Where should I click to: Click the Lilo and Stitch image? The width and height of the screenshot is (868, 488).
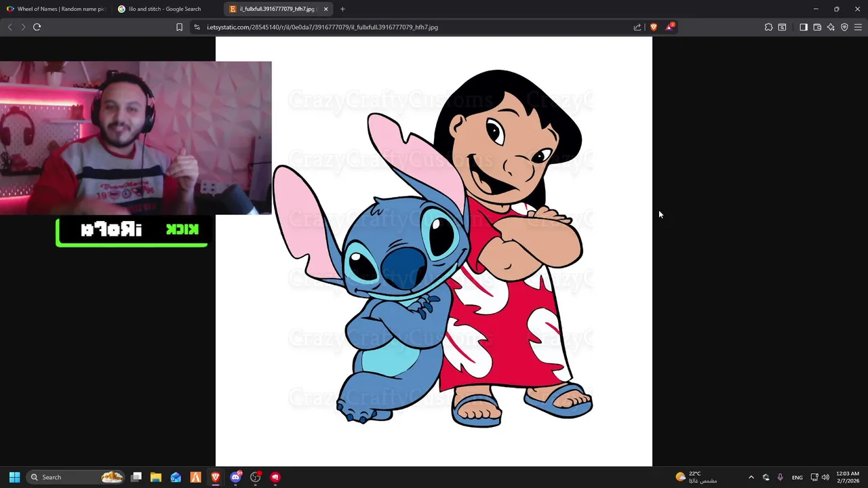click(434, 251)
